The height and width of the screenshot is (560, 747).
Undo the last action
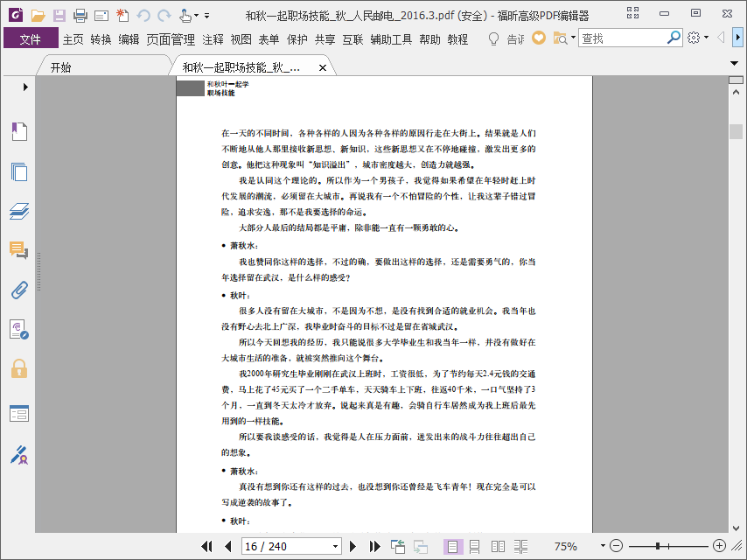143,16
